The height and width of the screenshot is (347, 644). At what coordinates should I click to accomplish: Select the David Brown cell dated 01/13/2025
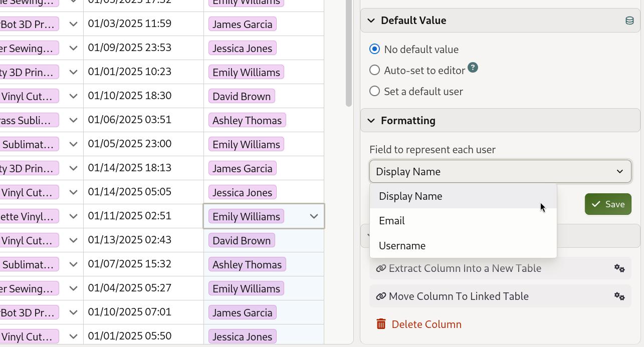pos(242,240)
